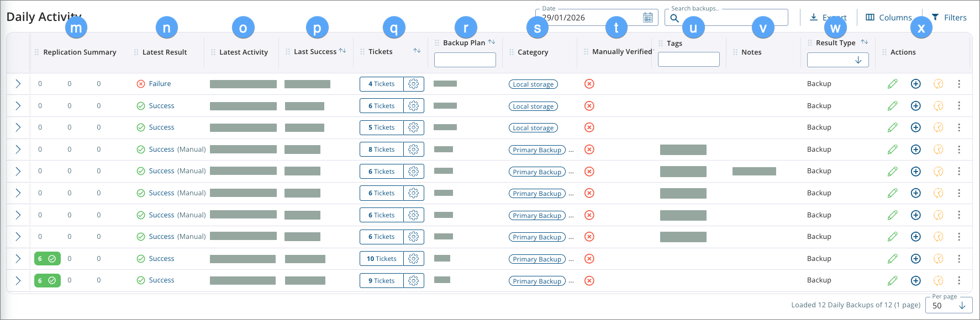Image resolution: width=980 pixels, height=320 pixels.
Task: Open the 9 Tickets button
Action: tap(382, 280)
